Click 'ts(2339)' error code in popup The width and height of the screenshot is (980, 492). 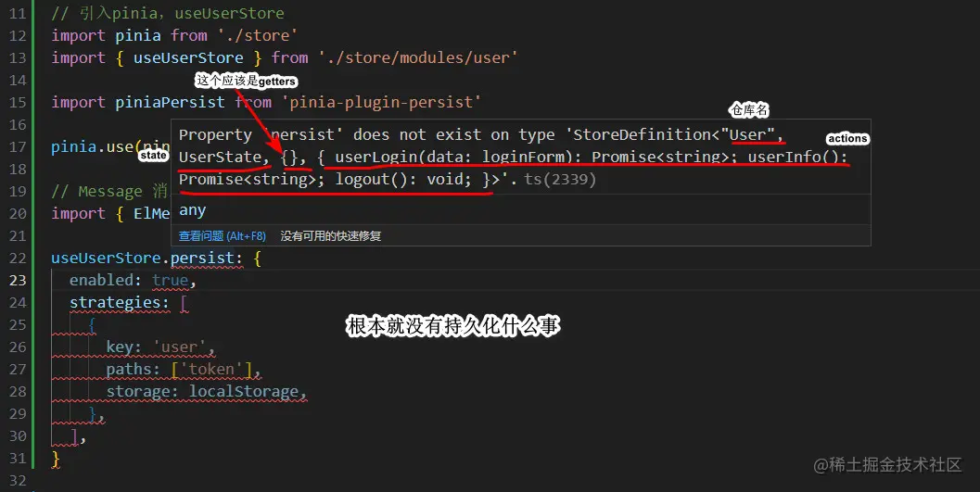click(560, 180)
